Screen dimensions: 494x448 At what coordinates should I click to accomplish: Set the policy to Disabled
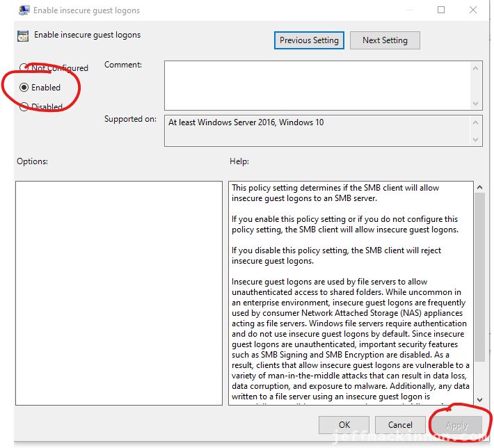pyautogui.click(x=24, y=107)
